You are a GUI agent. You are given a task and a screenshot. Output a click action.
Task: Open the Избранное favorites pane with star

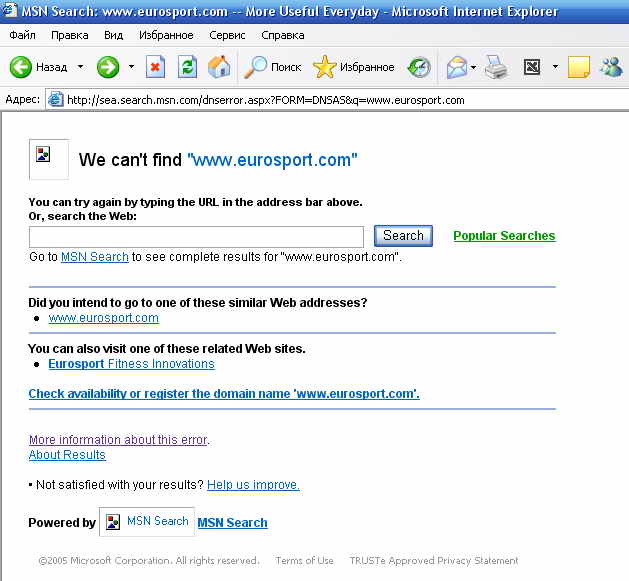[354, 67]
